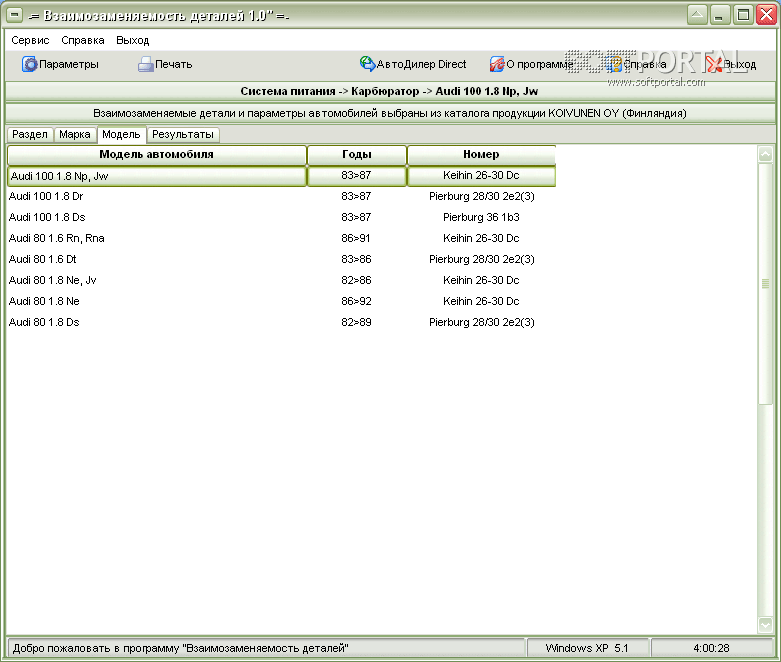Select row Audi 80 1.8 Ne

tap(281, 301)
